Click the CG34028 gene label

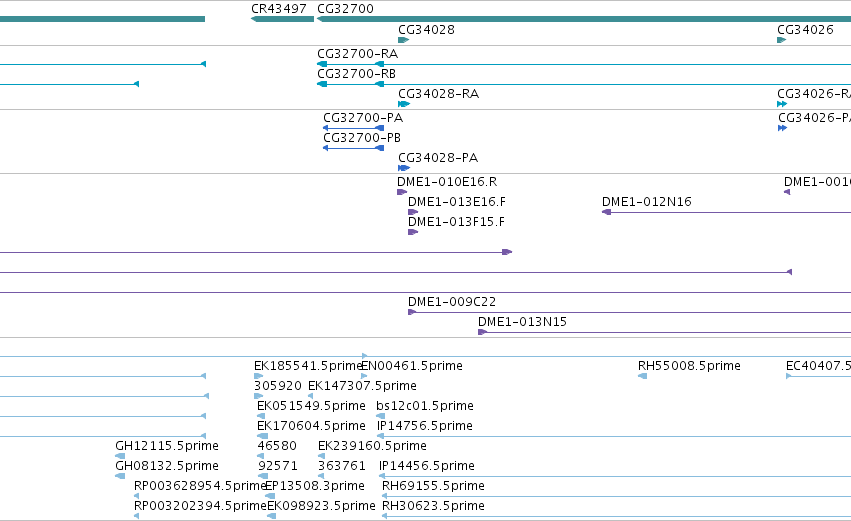pyautogui.click(x=426, y=30)
